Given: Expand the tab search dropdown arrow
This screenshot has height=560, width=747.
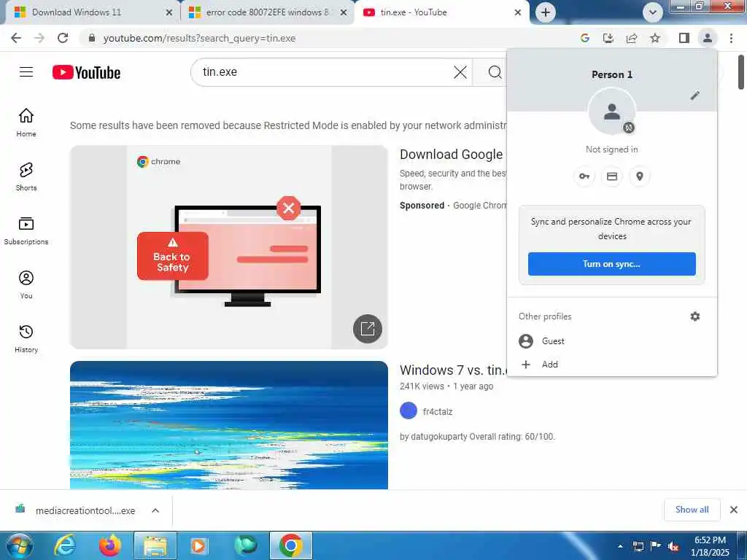Looking at the screenshot, I should [653, 12].
